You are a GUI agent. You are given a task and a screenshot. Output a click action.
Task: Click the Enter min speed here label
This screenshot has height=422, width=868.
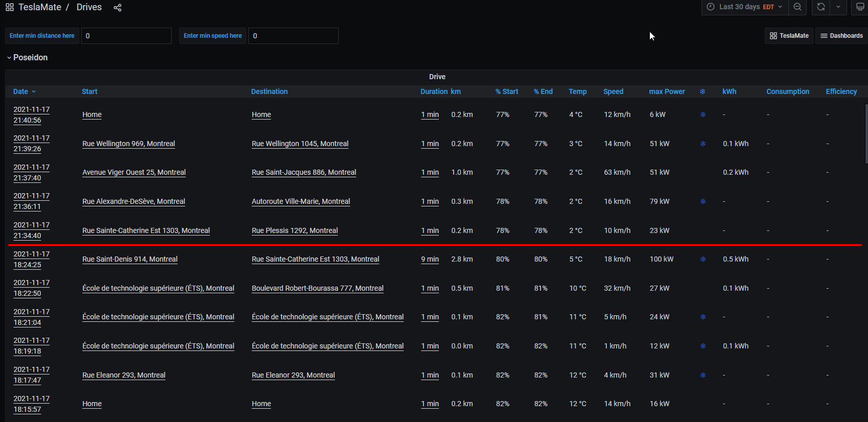click(213, 36)
